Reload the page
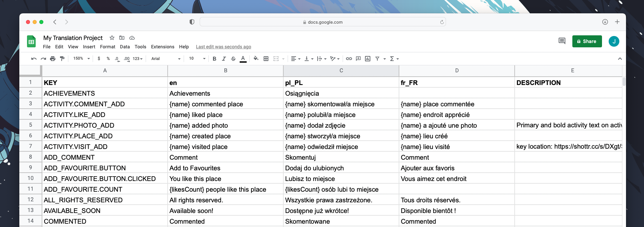 442,22
